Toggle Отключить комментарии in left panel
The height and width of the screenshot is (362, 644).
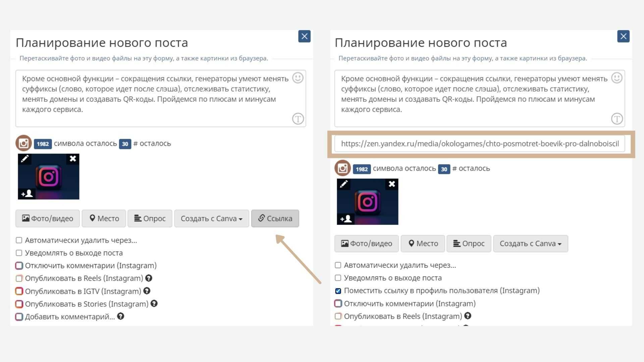19,266
